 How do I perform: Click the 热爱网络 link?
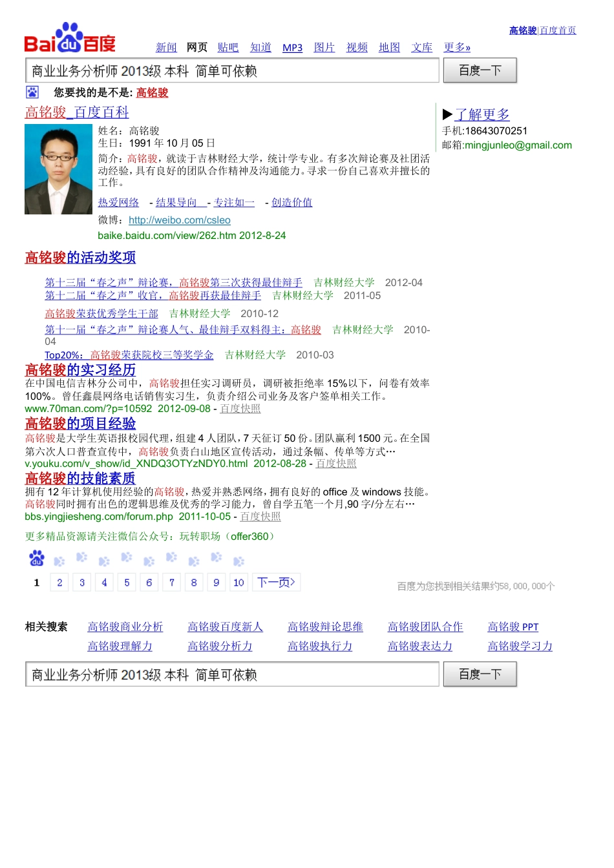click(x=118, y=202)
